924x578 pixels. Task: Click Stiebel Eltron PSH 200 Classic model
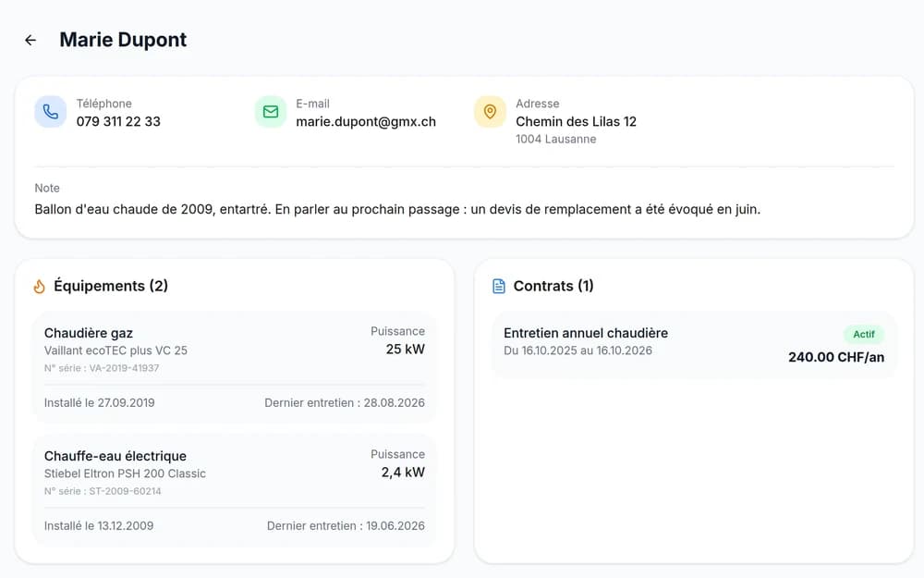[x=125, y=473]
